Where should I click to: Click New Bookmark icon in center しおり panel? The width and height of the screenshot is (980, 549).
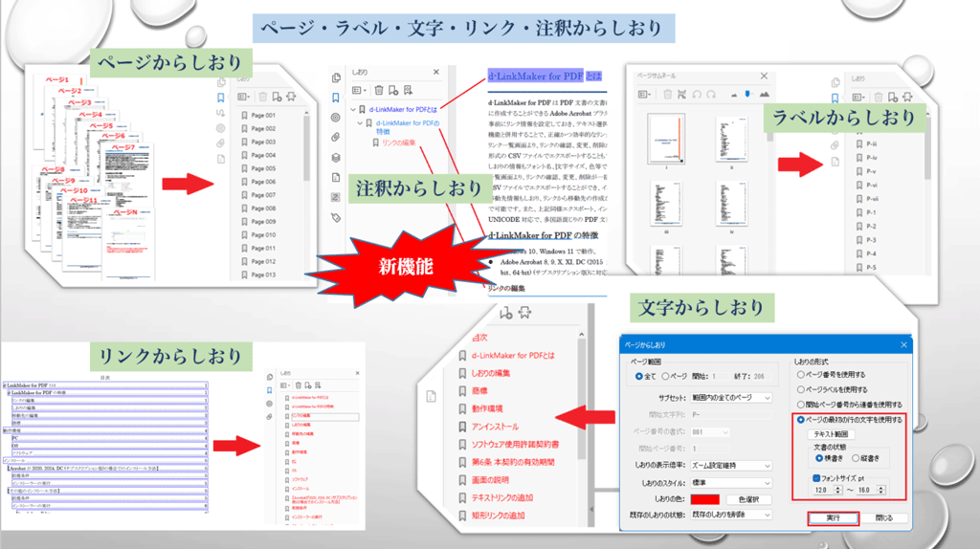[393, 91]
